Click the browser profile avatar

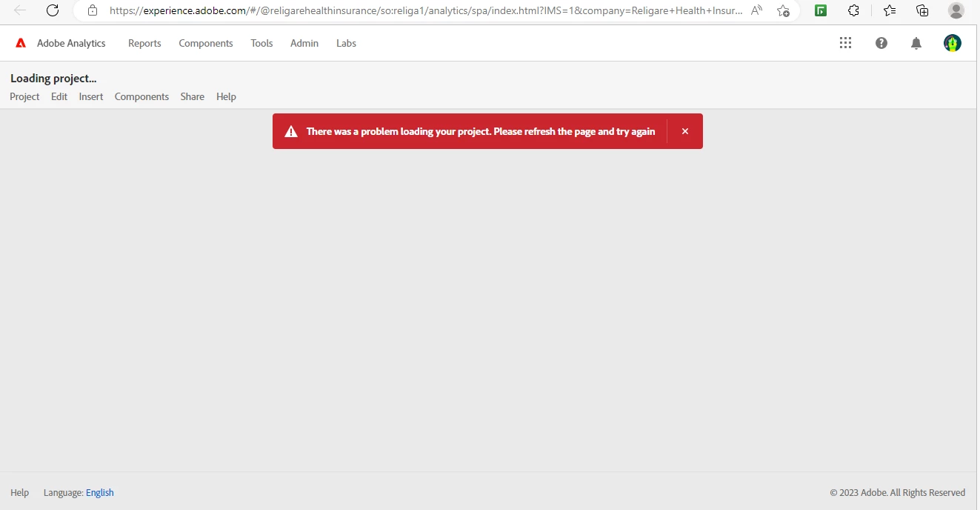coord(956,10)
